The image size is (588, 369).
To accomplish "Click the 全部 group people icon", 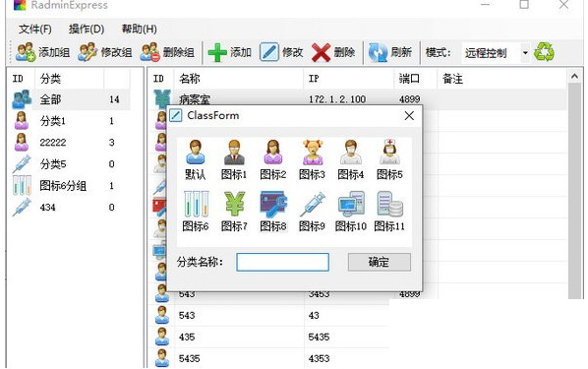I will coord(22,99).
